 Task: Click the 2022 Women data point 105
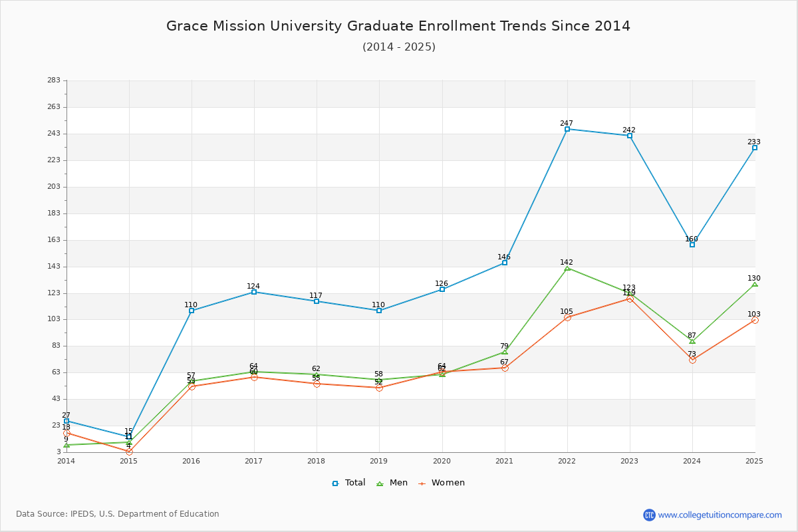567,317
